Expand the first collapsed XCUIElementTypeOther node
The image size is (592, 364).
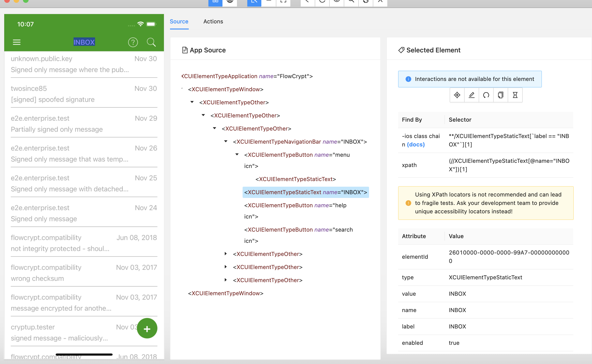[226, 254]
